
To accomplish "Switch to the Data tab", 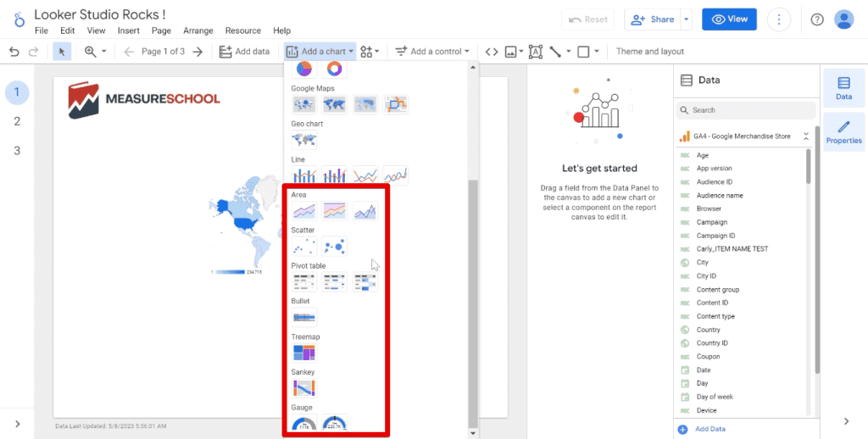I will click(x=843, y=88).
